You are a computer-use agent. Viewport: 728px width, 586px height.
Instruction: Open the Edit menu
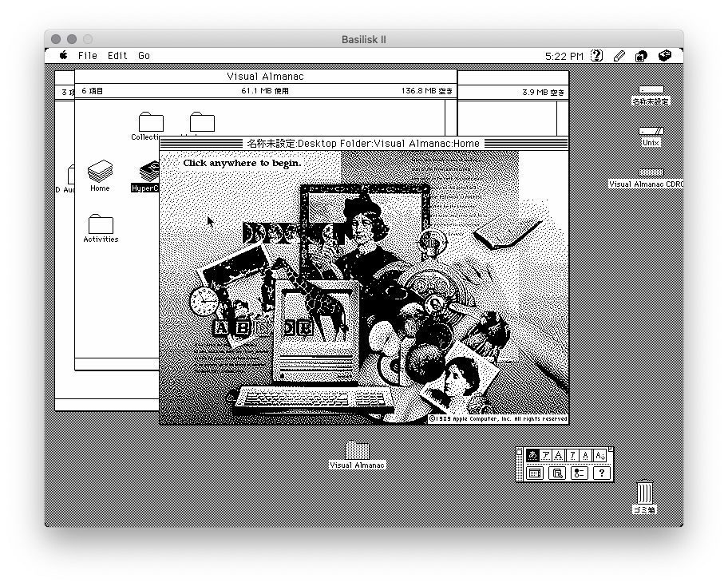pyautogui.click(x=117, y=56)
